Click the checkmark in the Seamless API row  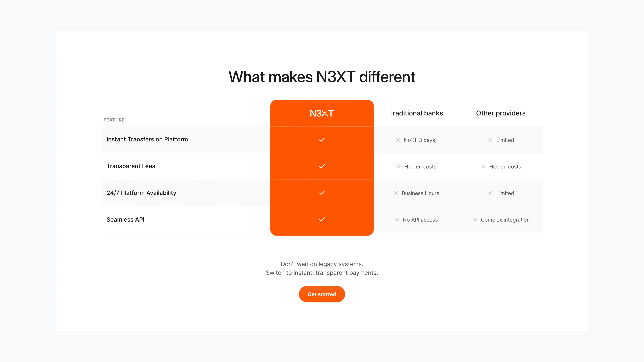coord(322,219)
